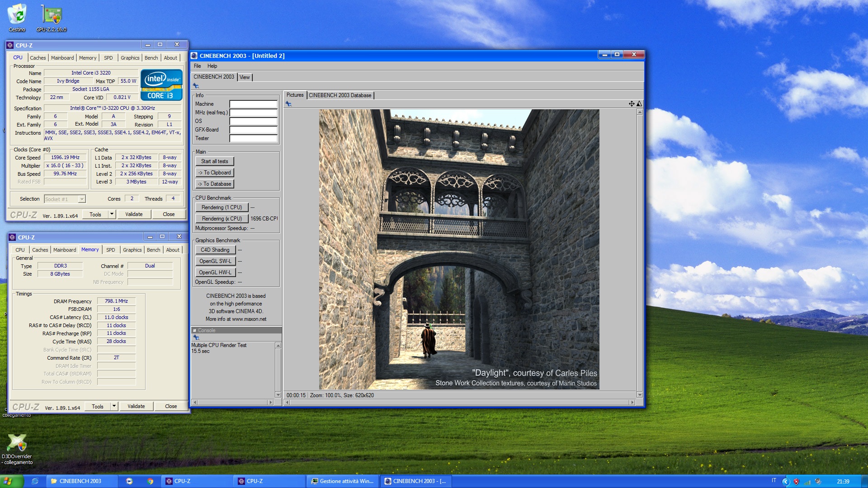Click the round white icon left of Chrome
The width and height of the screenshot is (868, 488).
129,481
